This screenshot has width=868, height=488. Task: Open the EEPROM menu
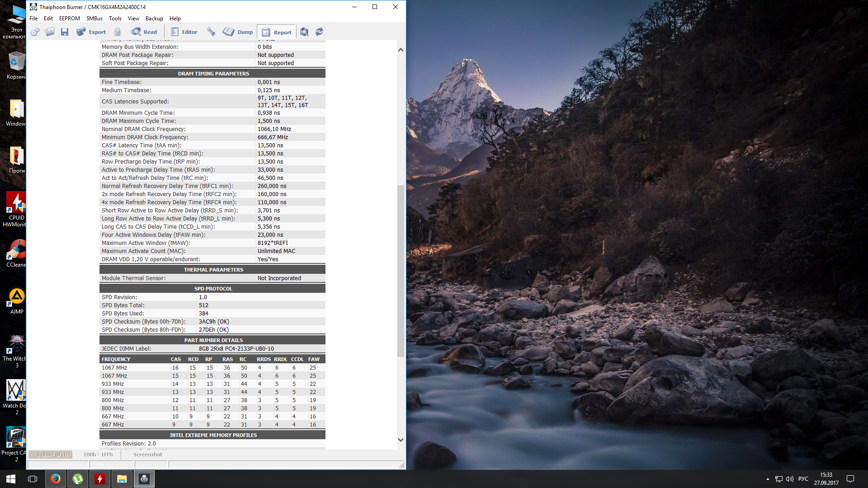pos(69,19)
